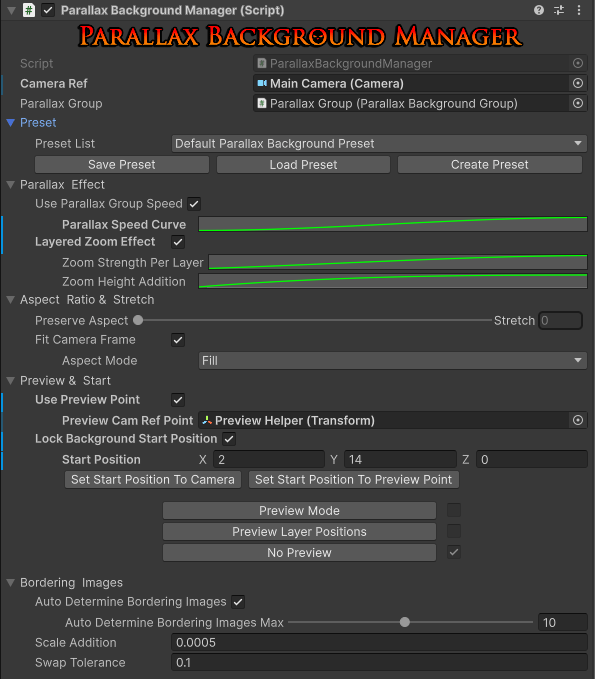This screenshot has width=595, height=679.
Task: Click the Preview Cam Ref Point object picker
Action: click(x=578, y=420)
